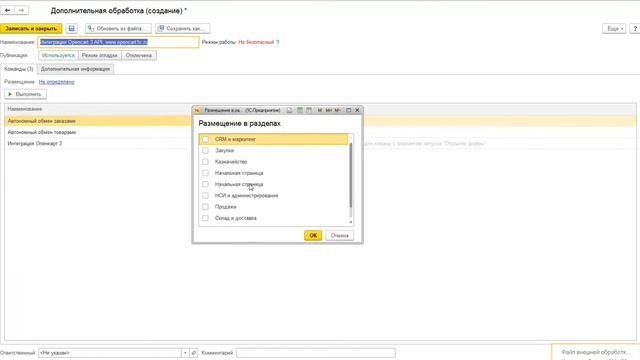
Task: Click the open icon beside the Ответственный field
Action: (x=193, y=353)
